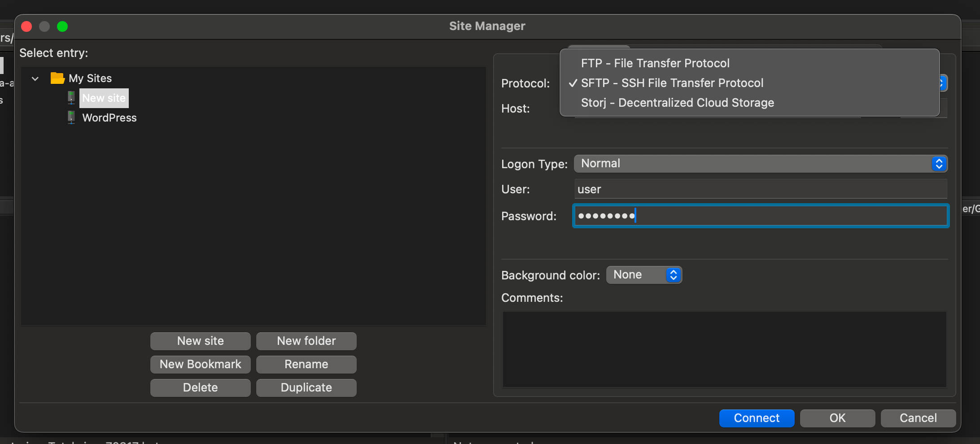Select Storj - Decentralized Cloud Storage
The width and height of the screenshot is (980, 444).
(677, 103)
